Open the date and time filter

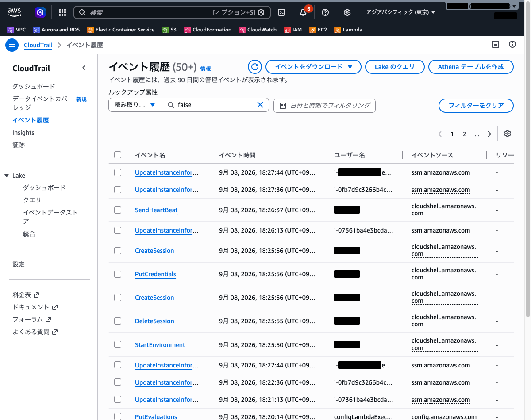pos(325,105)
